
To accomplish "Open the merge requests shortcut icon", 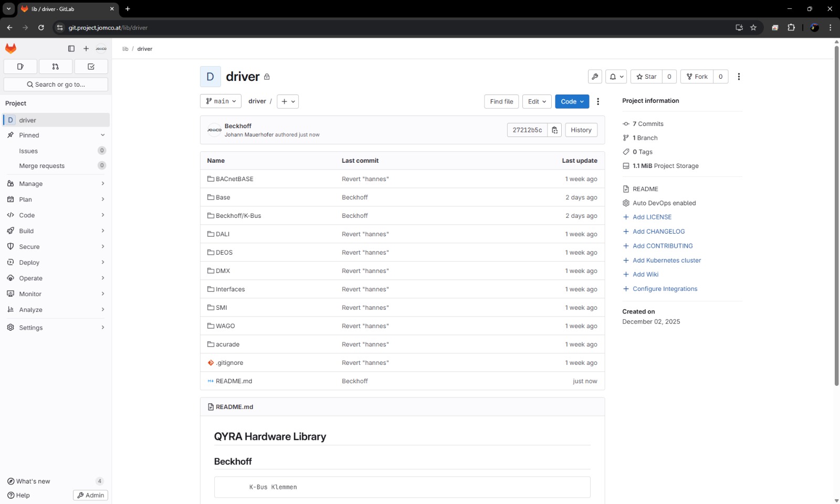I will tap(56, 67).
